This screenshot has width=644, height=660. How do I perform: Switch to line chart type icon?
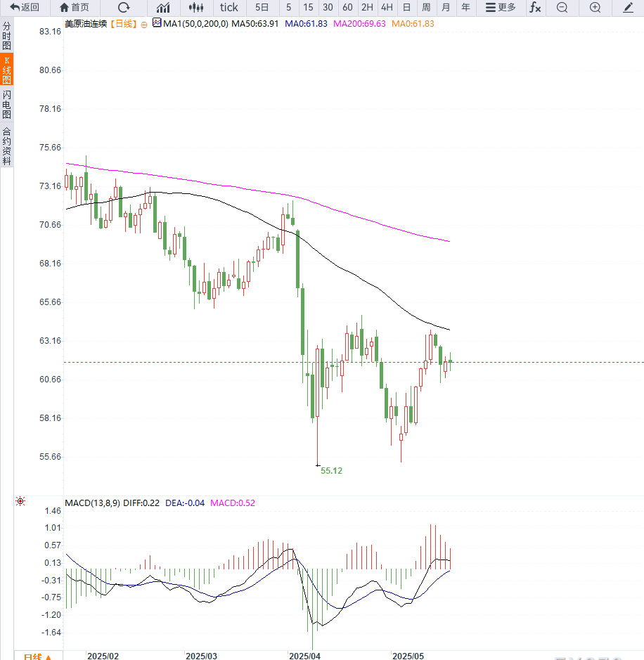click(x=163, y=8)
